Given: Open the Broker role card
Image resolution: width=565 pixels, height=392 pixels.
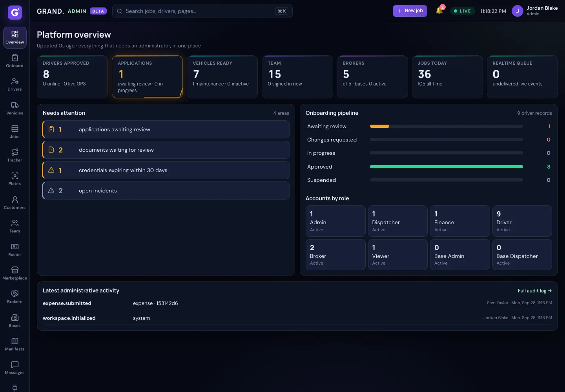Looking at the screenshot, I should pos(335,255).
